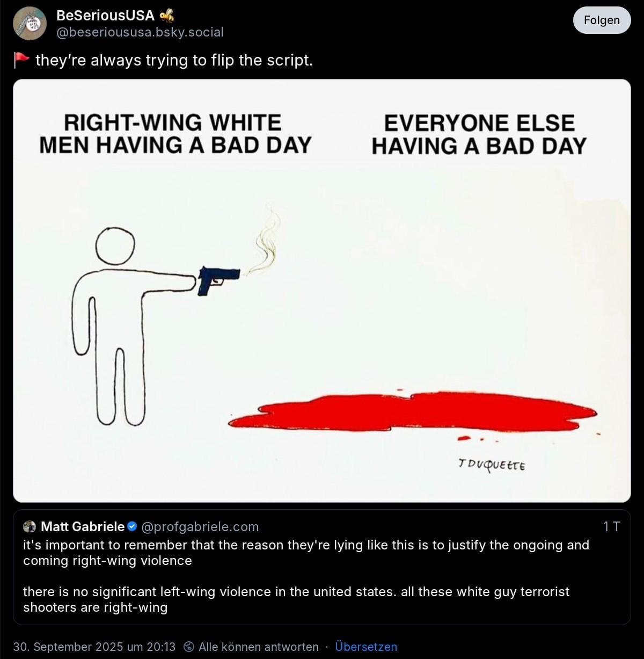Image resolution: width=644 pixels, height=659 pixels.
Task: Click the red flag emoji in post
Action: (x=21, y=60)
